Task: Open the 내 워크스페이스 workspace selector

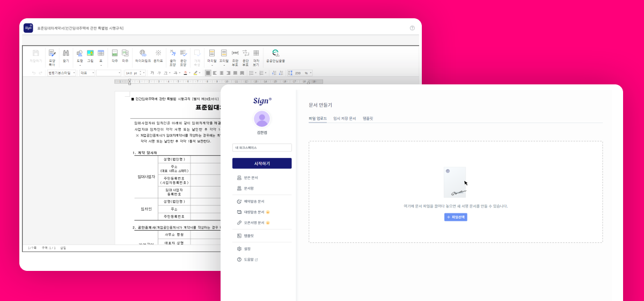Action: 262,147
